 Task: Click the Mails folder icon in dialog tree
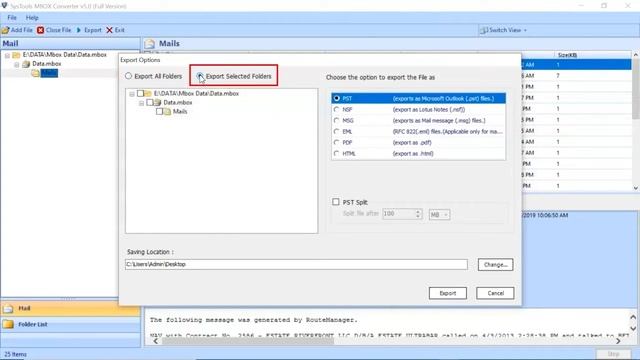click(x=167, y=111)
